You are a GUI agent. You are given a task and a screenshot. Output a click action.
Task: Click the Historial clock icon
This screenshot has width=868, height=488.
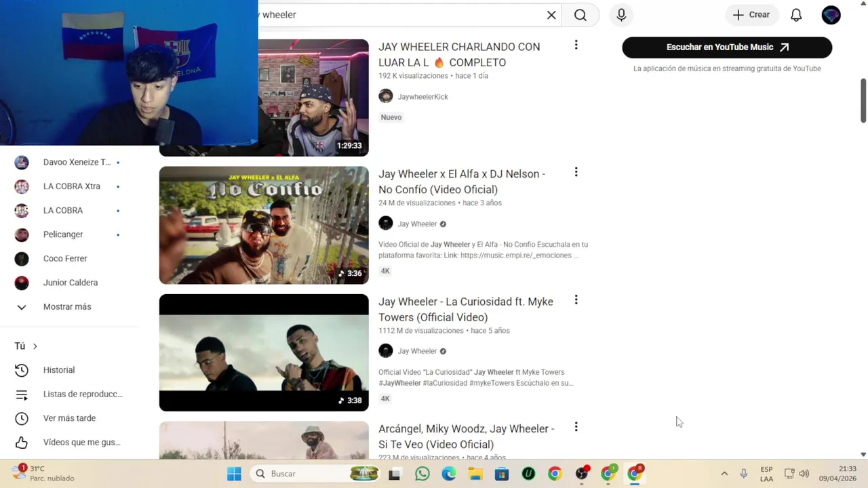(22, 370)
